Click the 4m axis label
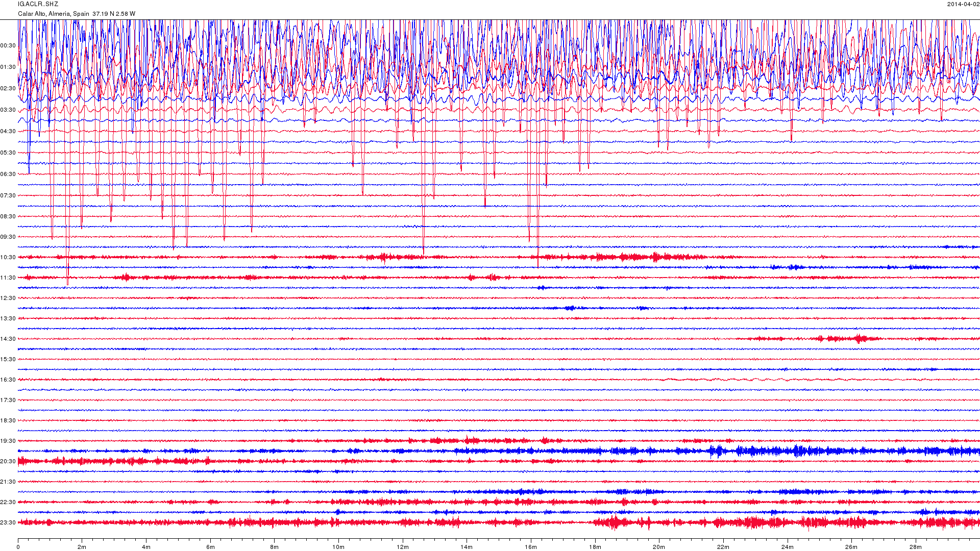Screen dimensions: 980x551 pyautogui.click(x=146, y=547)
